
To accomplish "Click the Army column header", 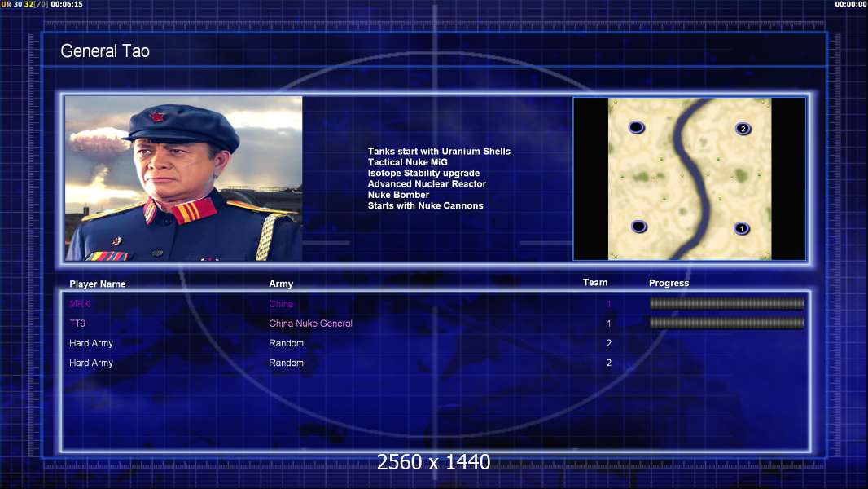I will [x=281, y=284].
